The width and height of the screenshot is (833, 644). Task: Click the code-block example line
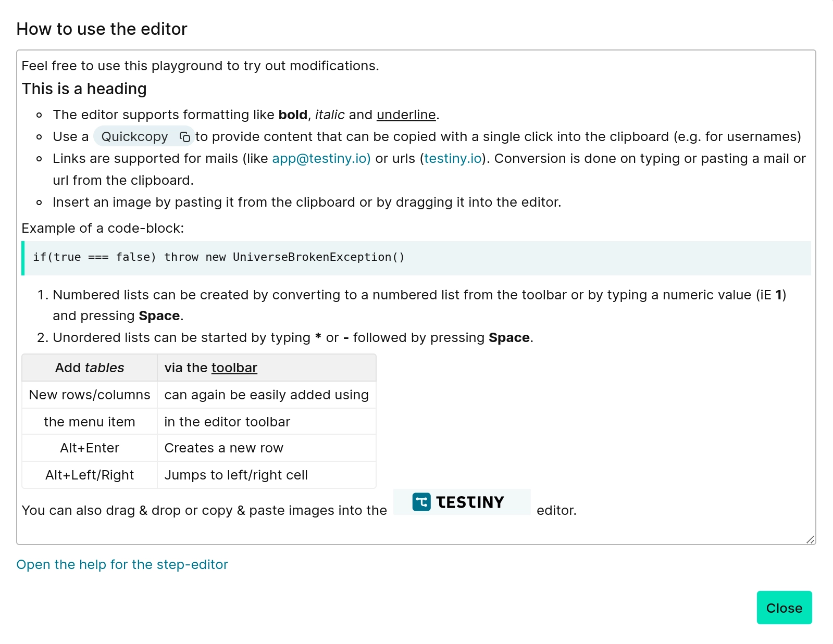pyautogui.click(x=219, y=257)
